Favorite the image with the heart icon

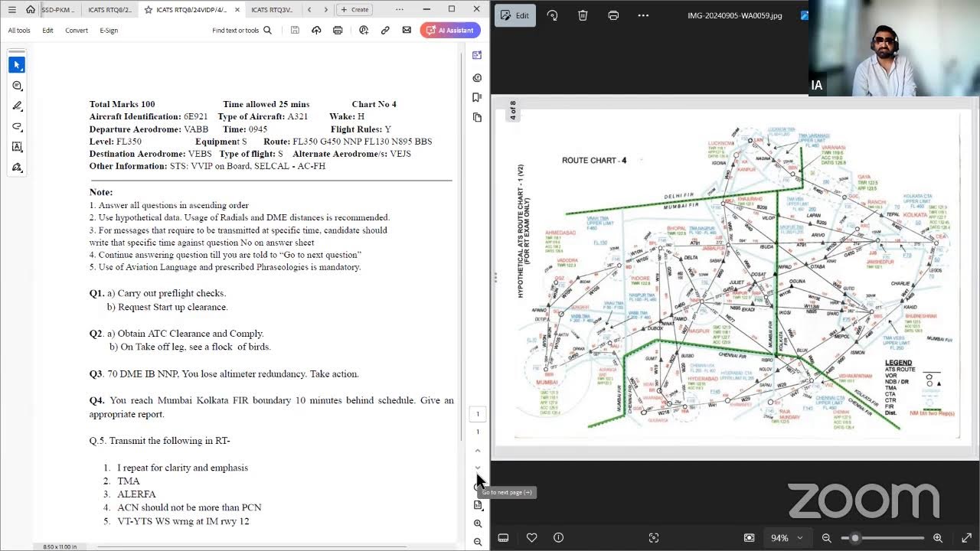coord(532,538)
